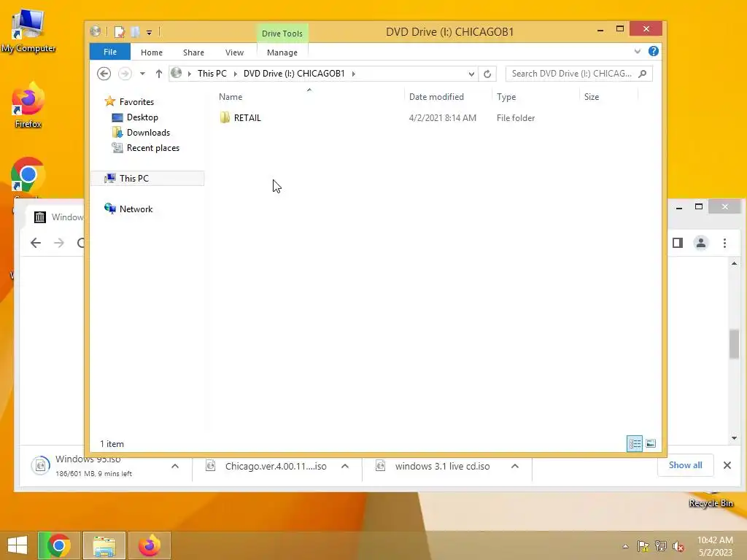The height and width of the screenshot is (560, 747).
Task: Select the View ribbon tab
Action: [234, 52]
